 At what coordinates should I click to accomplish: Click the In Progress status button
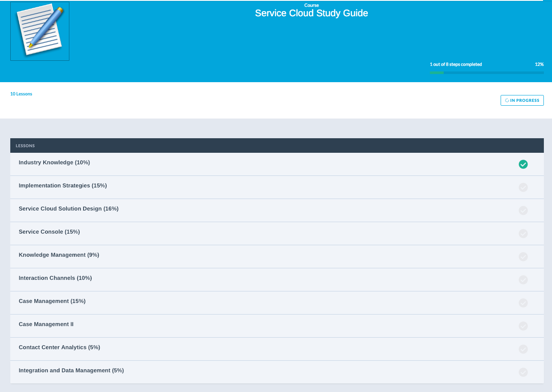coord(522,100)
